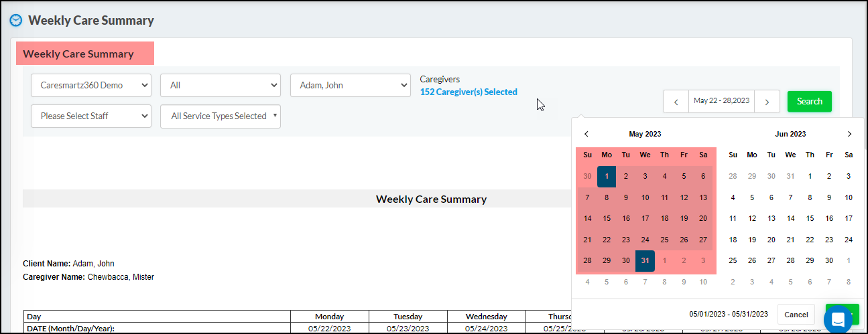868x334 pixels.
Task: Open the Caresmartz360 Demo dropdown
Action: 91,85
